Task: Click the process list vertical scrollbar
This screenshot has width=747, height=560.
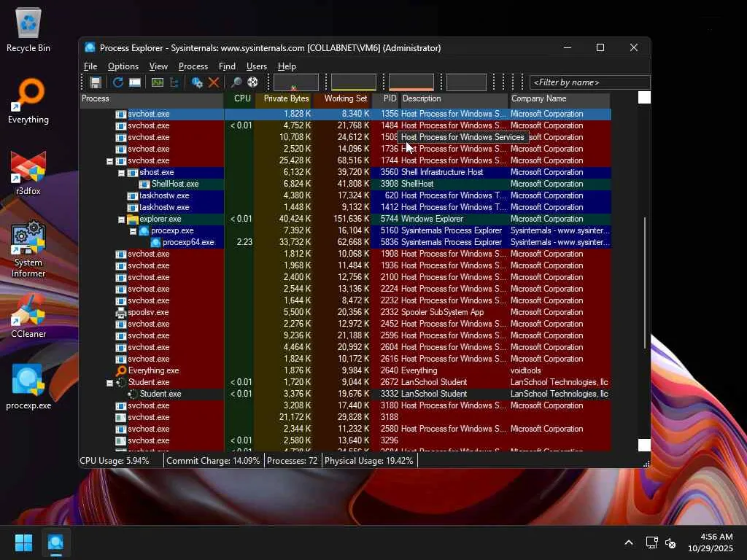Action: 645,282
